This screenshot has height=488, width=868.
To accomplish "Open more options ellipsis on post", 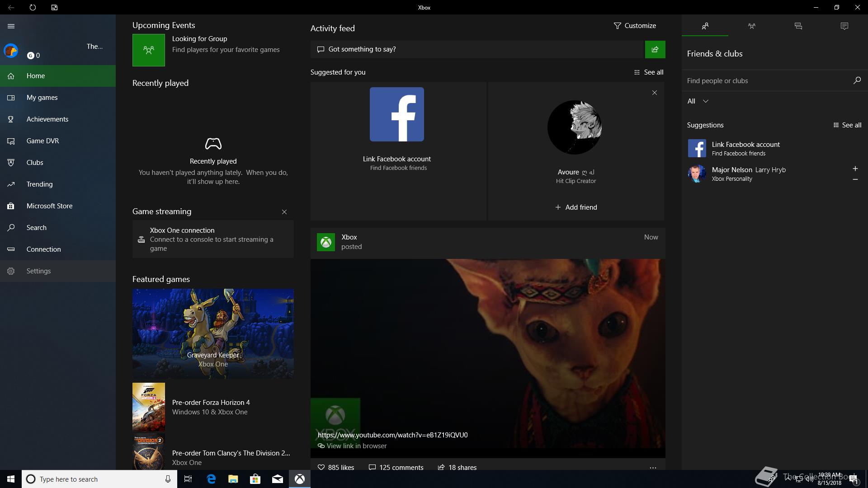I will (x=653, y=468).
